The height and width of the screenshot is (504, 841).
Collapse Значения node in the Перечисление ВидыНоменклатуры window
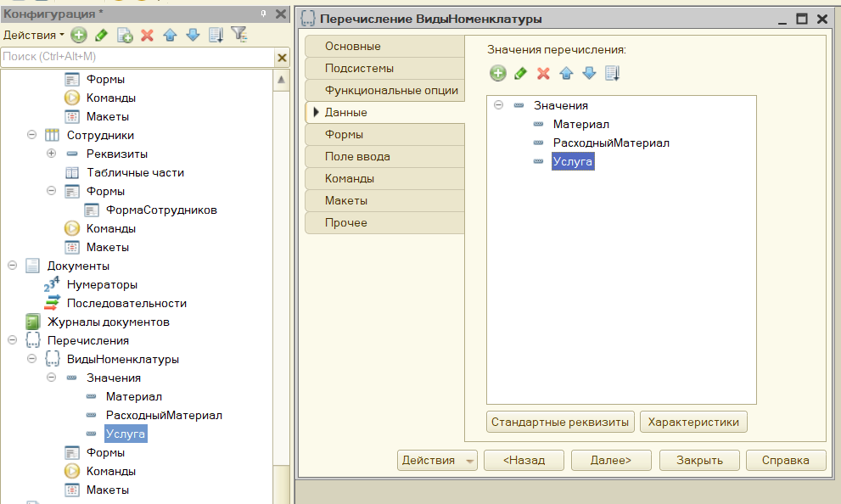[498, 104]
